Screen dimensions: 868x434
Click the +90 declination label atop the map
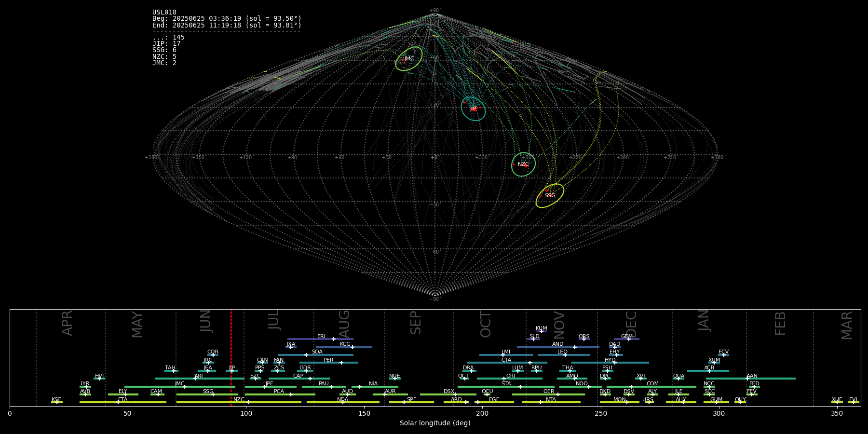pos(435,11)
